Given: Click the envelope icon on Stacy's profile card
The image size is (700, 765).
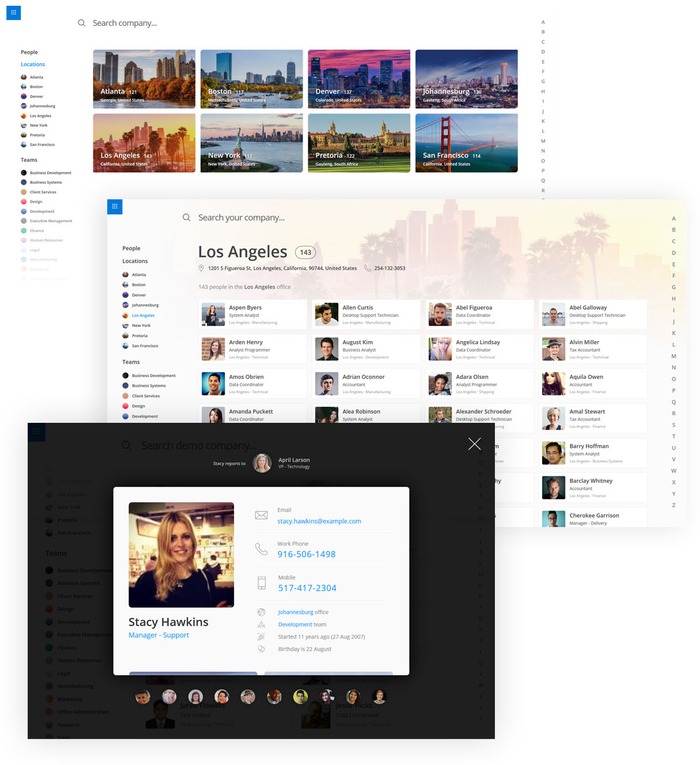Looking at the screenshot, I should click(262, 515).
